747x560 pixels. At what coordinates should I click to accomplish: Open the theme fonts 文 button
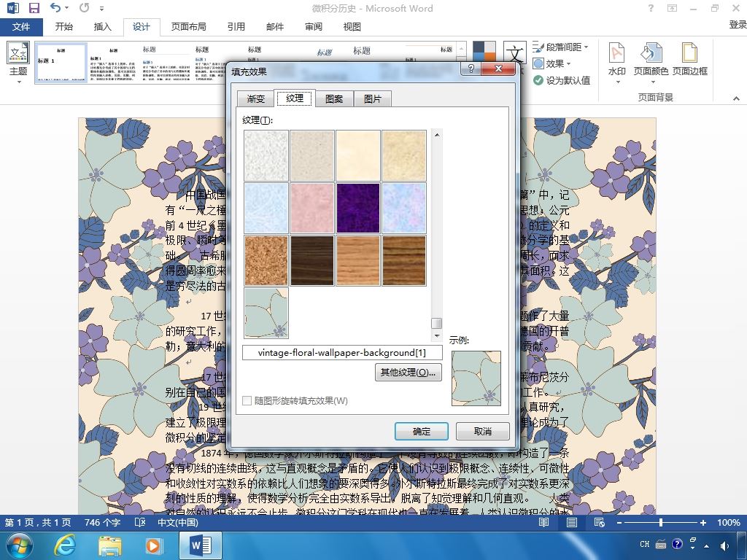[x=514, y=52]
